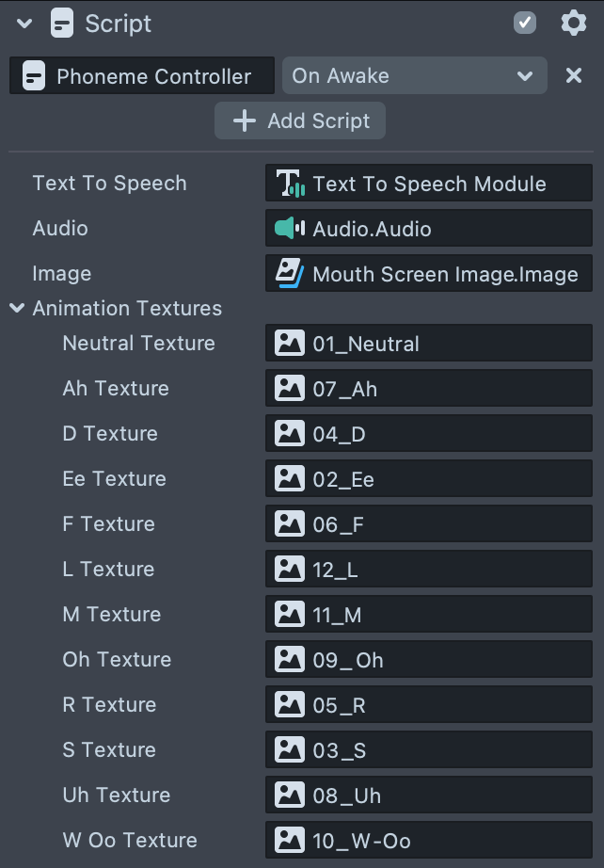Click the 05_R texture field
Screen dimensions: 604x868
429,704
